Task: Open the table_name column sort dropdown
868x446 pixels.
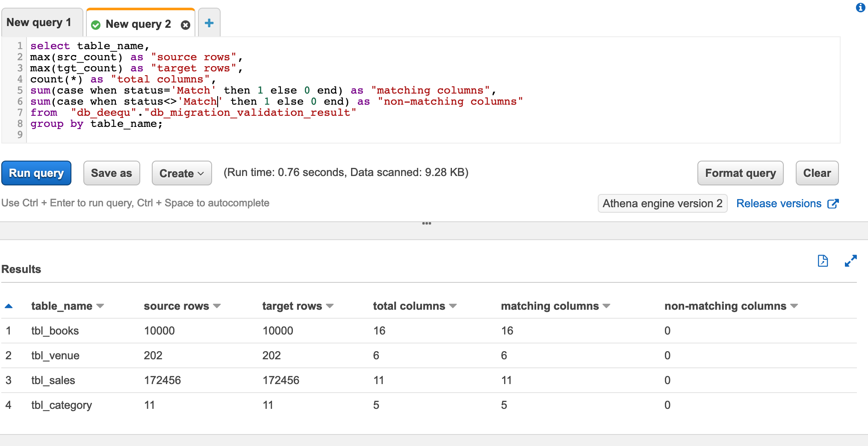Action: click(100, 306)
